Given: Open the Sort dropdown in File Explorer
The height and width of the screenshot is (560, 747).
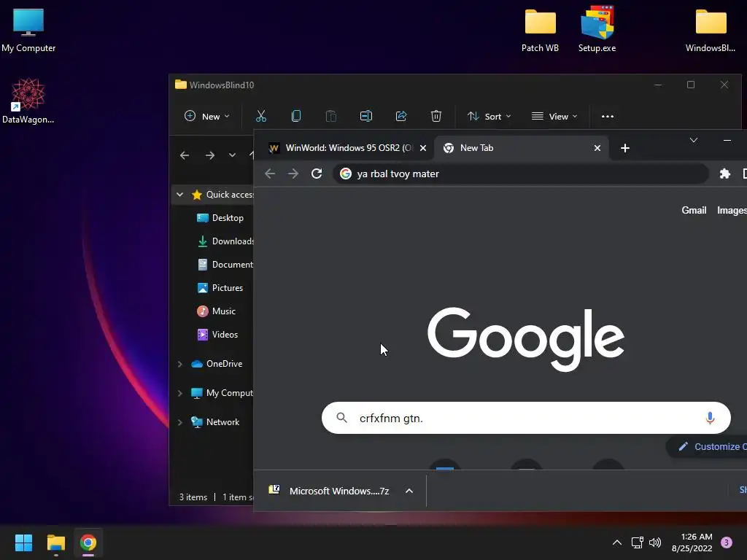Looking at the screenshot, I should click(489, 116).
